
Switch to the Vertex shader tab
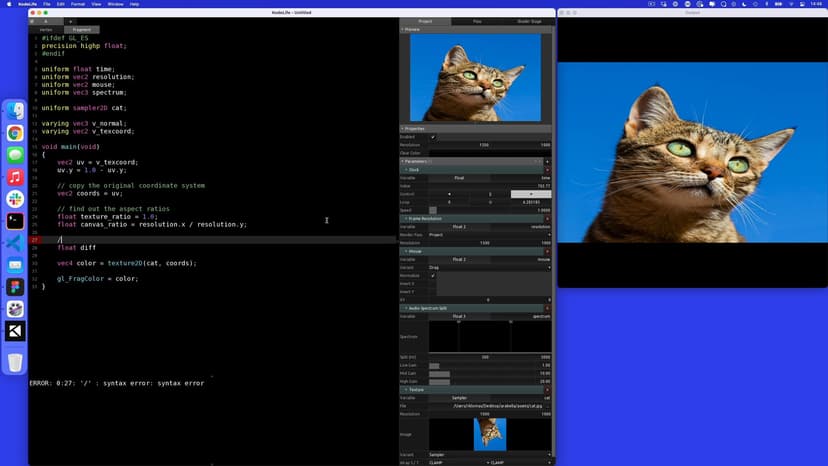coord(46,30)
